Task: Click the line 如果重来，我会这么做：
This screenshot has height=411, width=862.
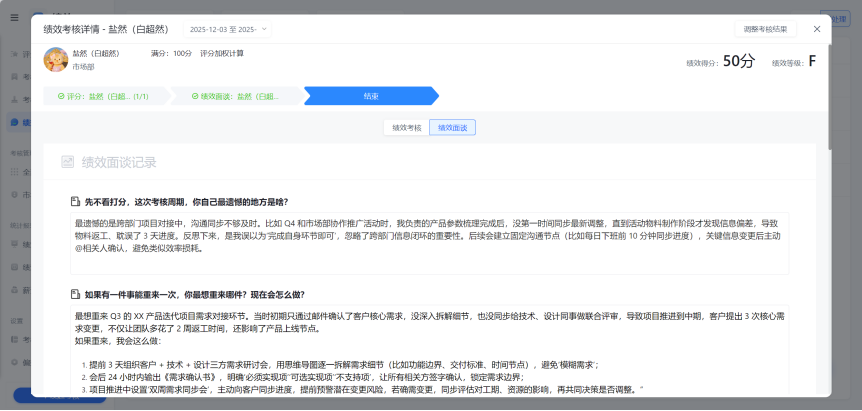Action: point(118,341)
